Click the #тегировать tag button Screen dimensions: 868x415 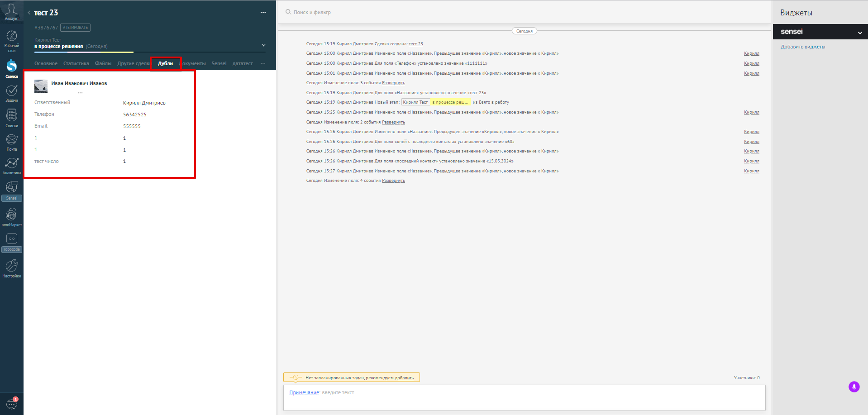[x=75, y=28]
